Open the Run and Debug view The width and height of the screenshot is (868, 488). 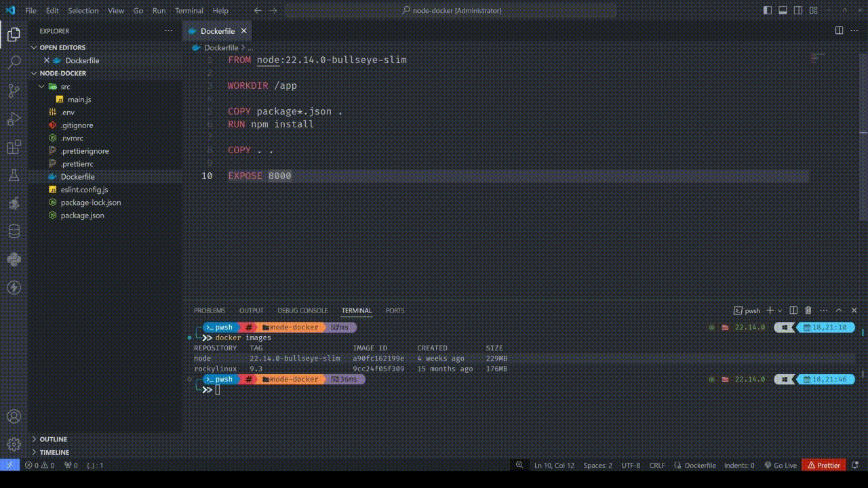tap(14, 119)
